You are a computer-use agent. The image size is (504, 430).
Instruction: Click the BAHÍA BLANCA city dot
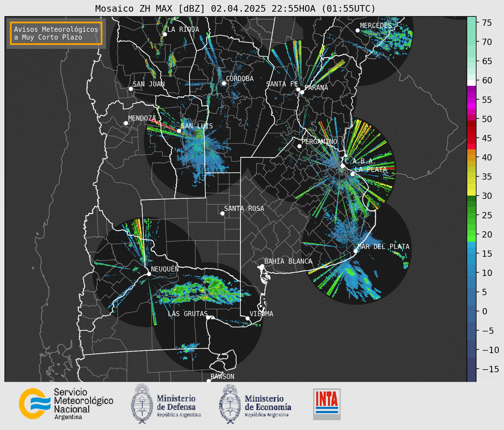point(262,266)
